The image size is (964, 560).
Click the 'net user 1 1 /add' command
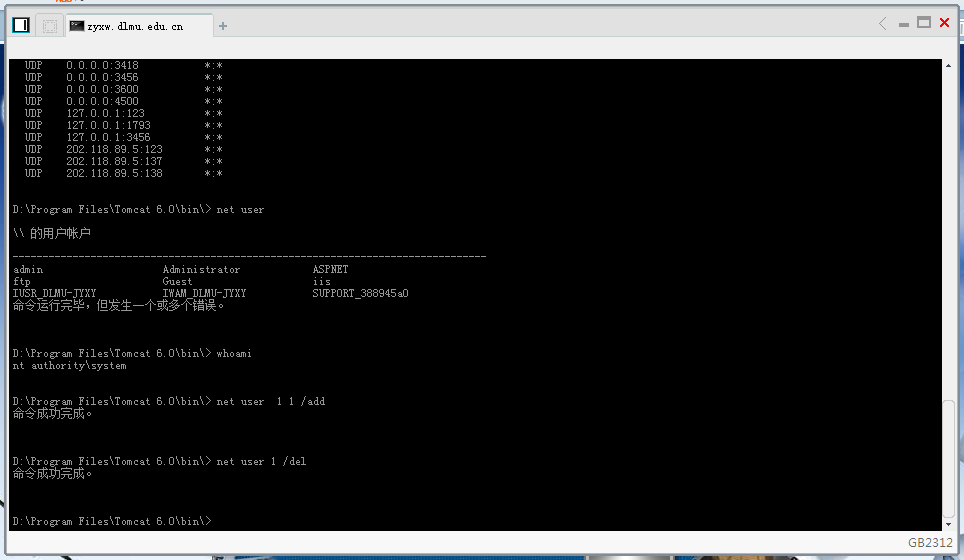pyautogui.click(x=271, y=401)
